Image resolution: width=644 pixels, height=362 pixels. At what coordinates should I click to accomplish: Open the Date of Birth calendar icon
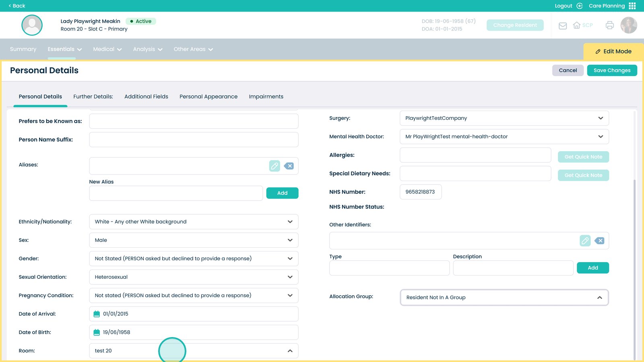pos(97,332)
